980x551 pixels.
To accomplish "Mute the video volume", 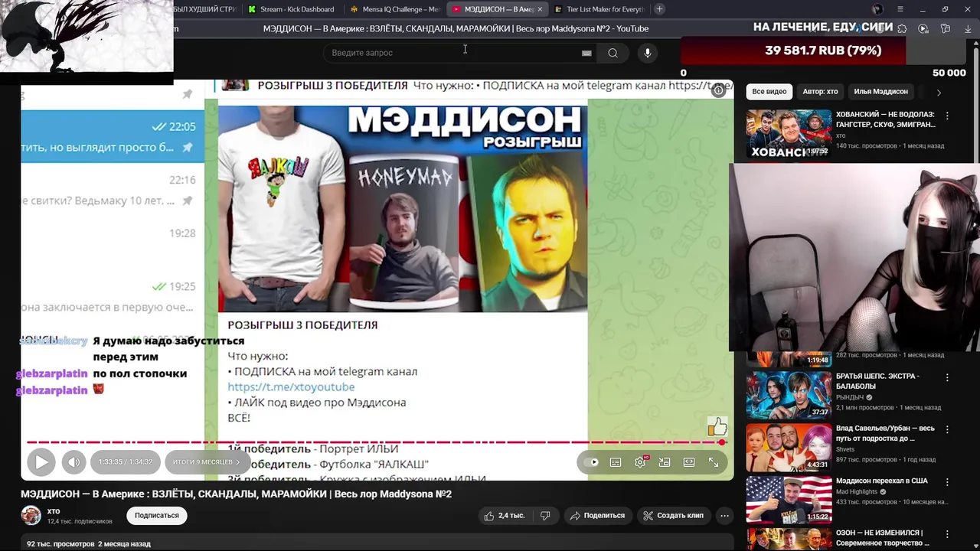I will 74,461.
